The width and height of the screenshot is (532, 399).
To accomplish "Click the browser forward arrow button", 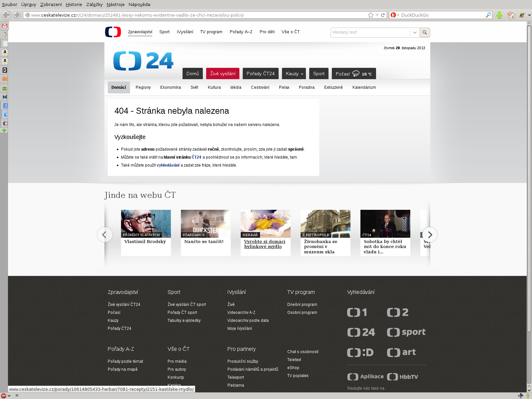I will pyautogui.click(x=17, y=15).
